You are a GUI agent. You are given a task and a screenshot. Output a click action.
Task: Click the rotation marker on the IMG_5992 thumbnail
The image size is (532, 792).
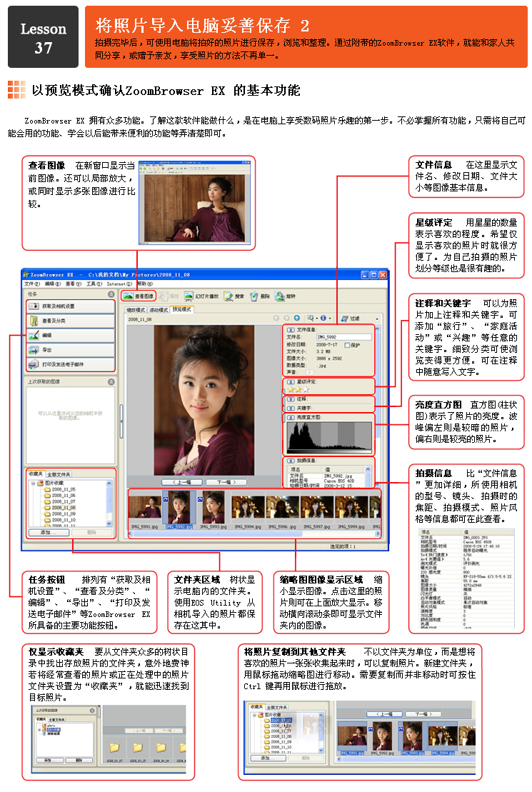pos(165,499)
